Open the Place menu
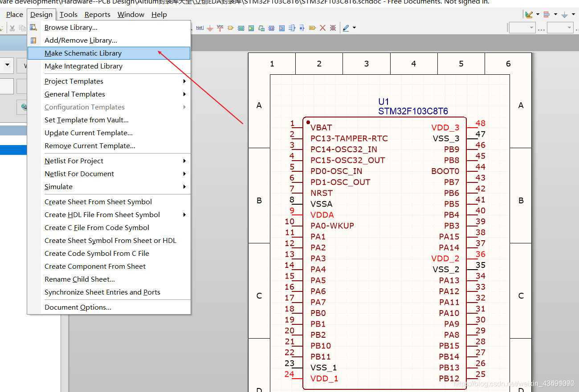Viewport: 579px width, 392px height. (14, 14)
